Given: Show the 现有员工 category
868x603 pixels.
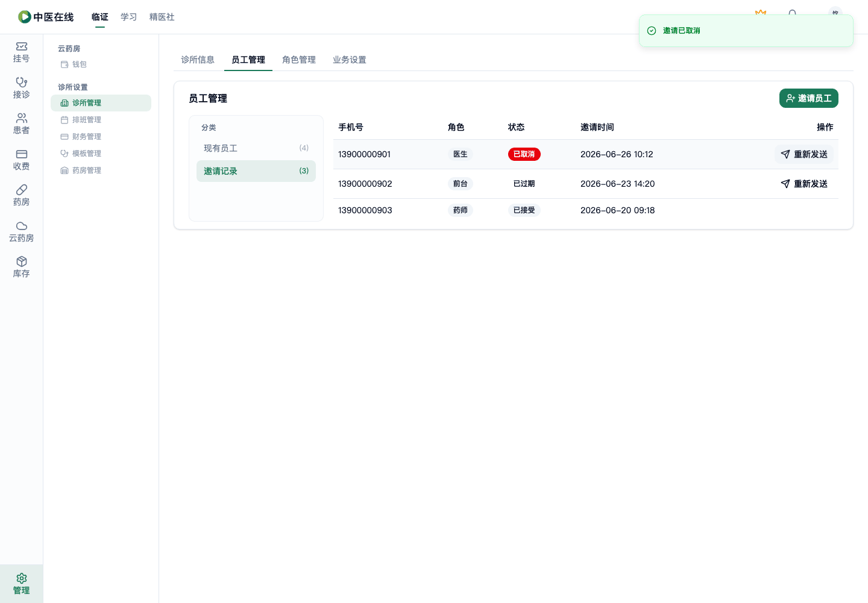Looking at the screenshot, I should point(256,148).
